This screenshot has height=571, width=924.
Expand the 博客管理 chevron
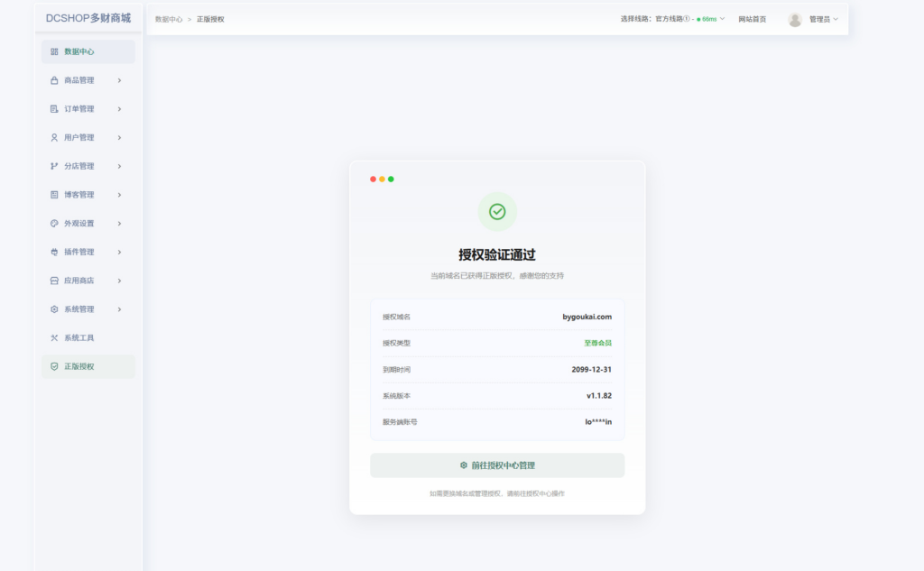point(119,195)
